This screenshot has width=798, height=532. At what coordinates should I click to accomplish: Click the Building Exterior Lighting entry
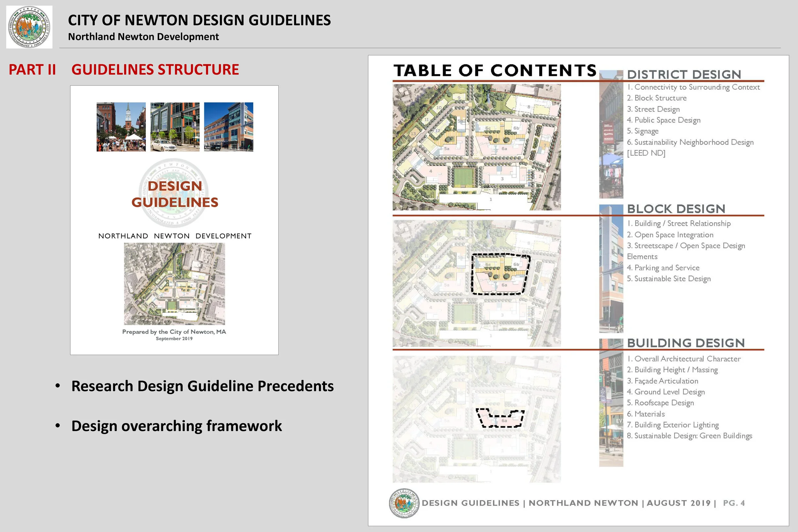[x=673, y=425]
